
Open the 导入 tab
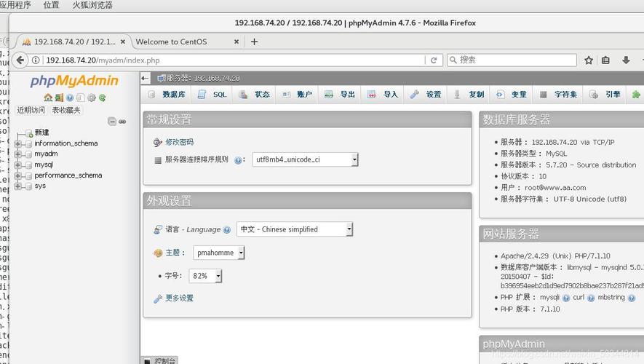[x=383, y=95]
